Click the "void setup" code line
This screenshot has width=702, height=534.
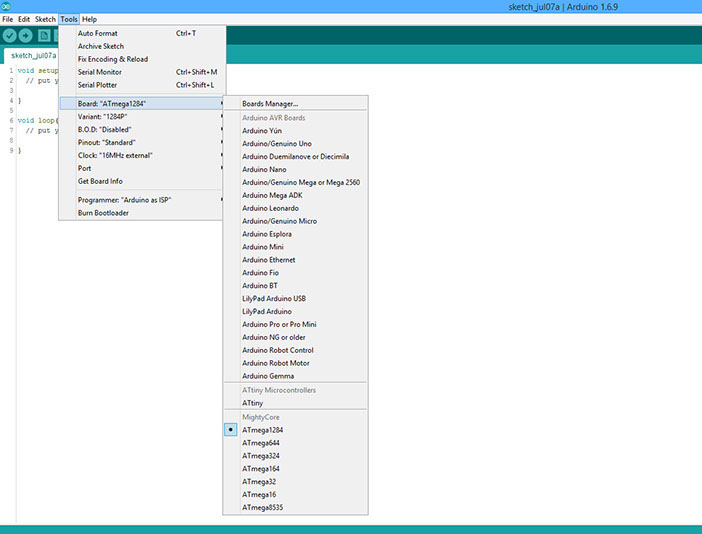(38, 71)
